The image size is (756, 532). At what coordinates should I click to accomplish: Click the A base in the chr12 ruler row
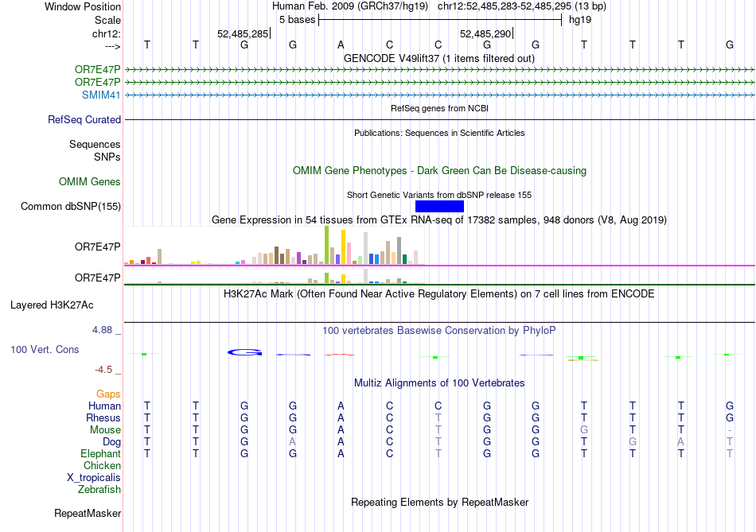[341, 45]
